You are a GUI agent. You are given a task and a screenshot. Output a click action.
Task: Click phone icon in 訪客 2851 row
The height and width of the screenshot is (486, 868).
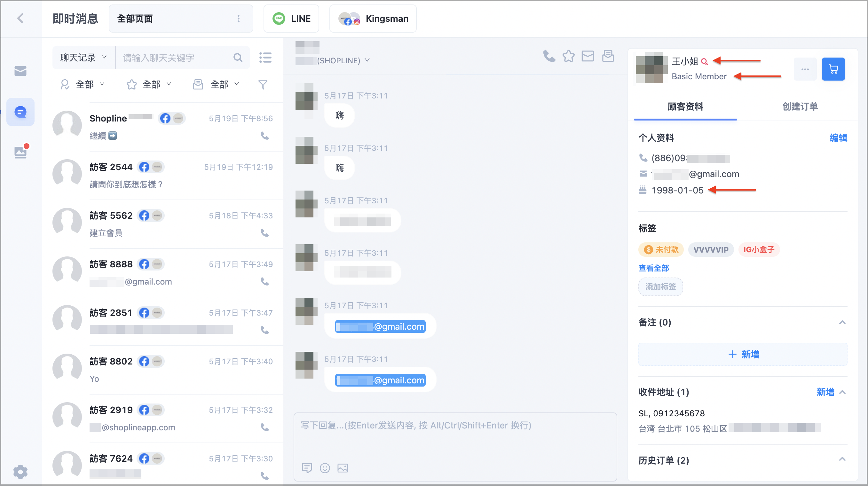click(x=265, y=330)
